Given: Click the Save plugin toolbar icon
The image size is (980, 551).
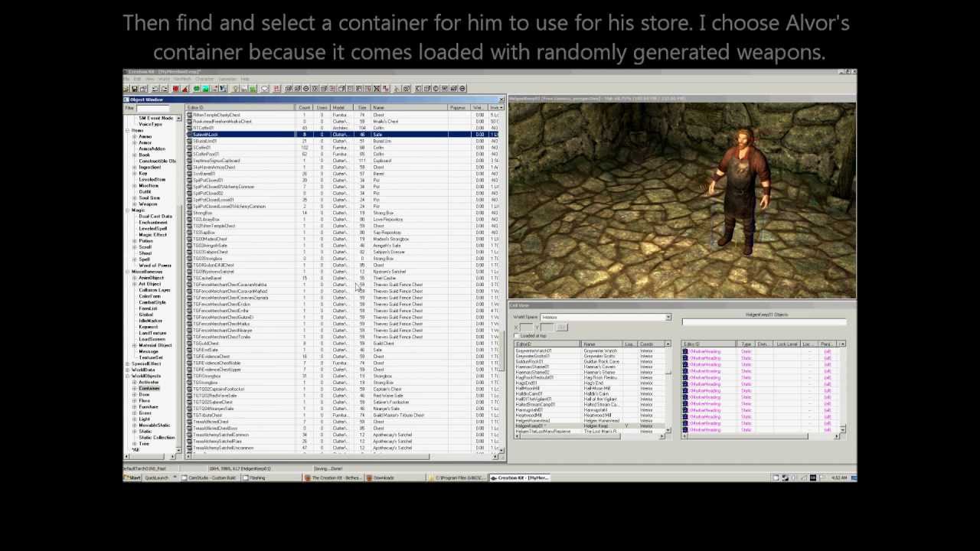Looking at the screenshot, I should [x=136, y=89].
